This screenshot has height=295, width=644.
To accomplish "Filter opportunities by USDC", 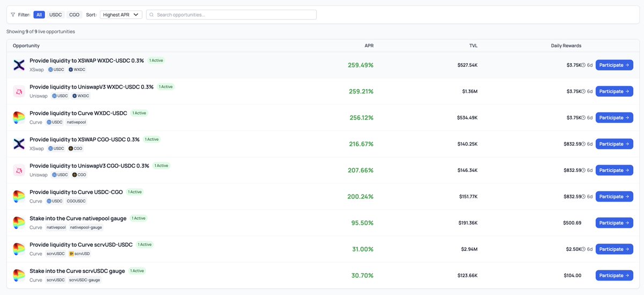I will pyautogui.click(x=56, y=15).
